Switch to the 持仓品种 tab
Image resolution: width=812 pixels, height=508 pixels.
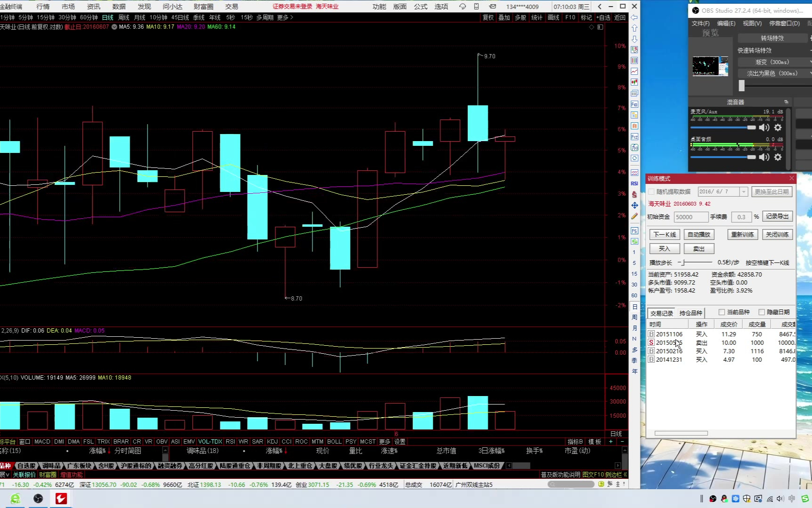[690, 313]
